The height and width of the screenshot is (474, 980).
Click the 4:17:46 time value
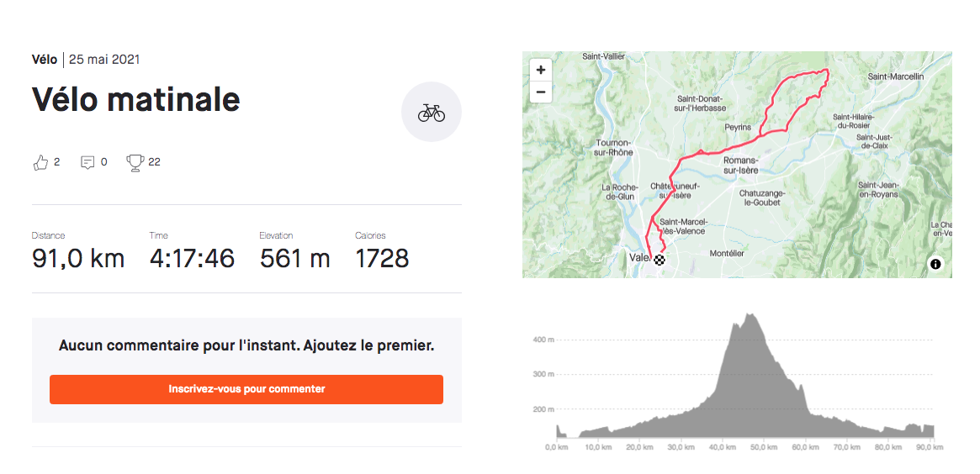click(192, 259)
